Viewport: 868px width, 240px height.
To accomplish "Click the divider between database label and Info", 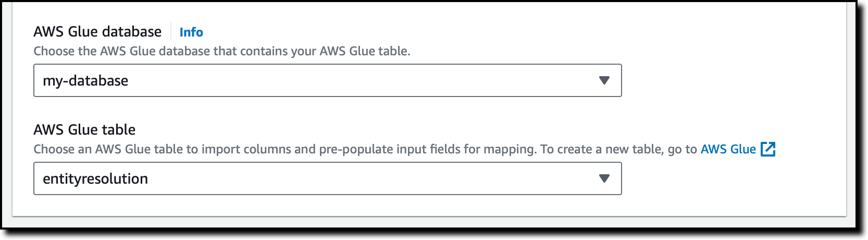I will [171, 32].
